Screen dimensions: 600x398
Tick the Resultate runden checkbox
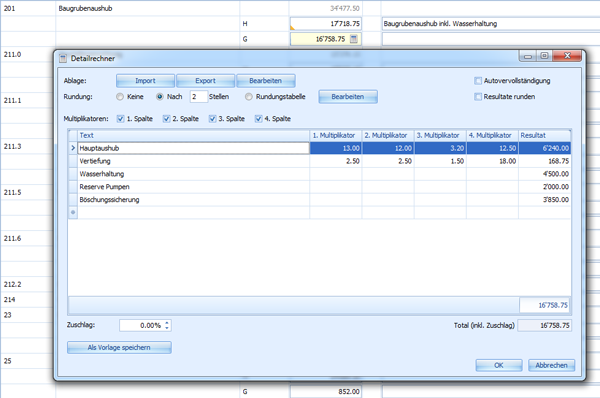point(478,97)
